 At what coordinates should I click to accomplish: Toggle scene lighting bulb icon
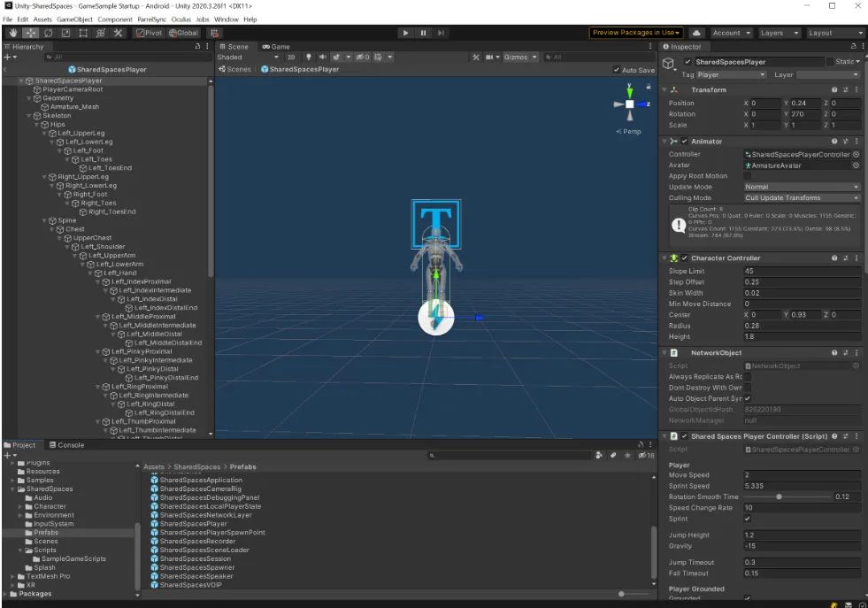[x=309, y=57]
